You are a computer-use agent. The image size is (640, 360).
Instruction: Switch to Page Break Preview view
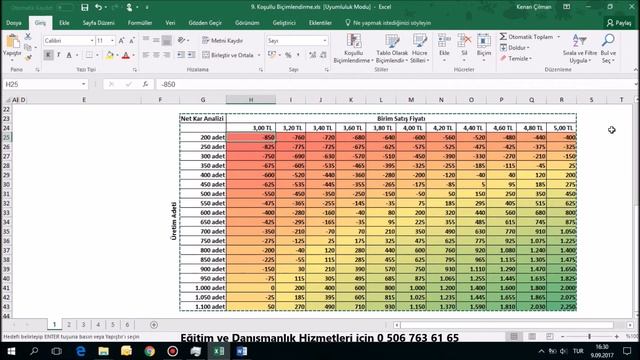(550, 336)
